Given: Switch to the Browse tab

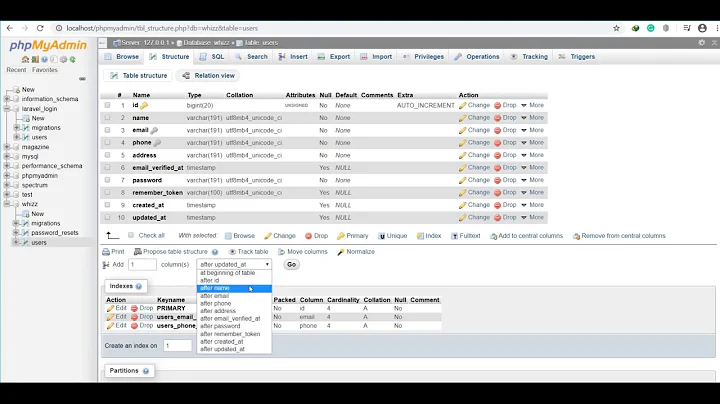Looking at the screenshot, I should pyautogui.click(x=122, y=57).
